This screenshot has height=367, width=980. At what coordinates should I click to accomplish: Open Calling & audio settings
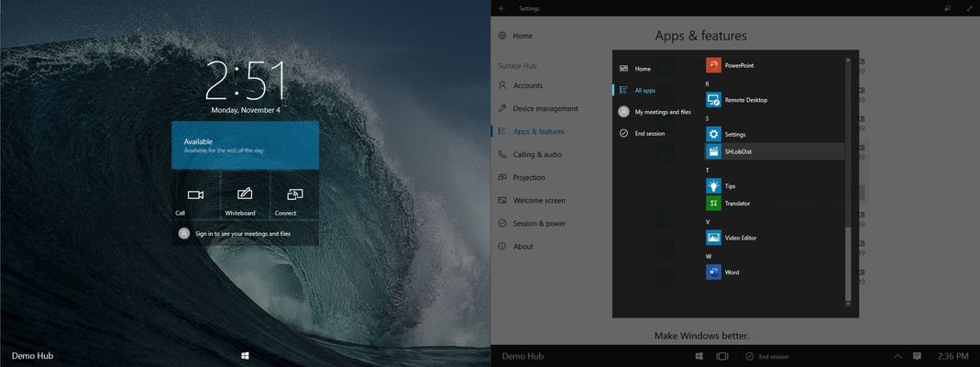(x=530, y=154)
